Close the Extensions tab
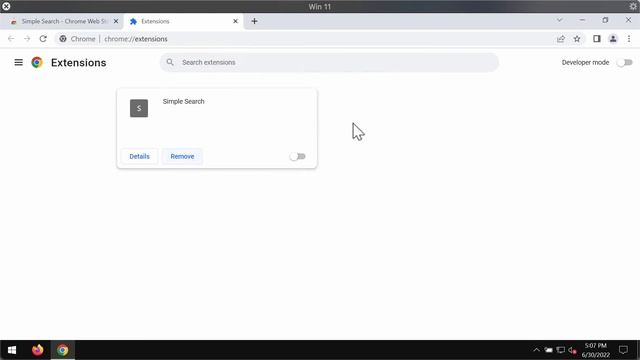 pyautogui.click(x=236, y=21)
